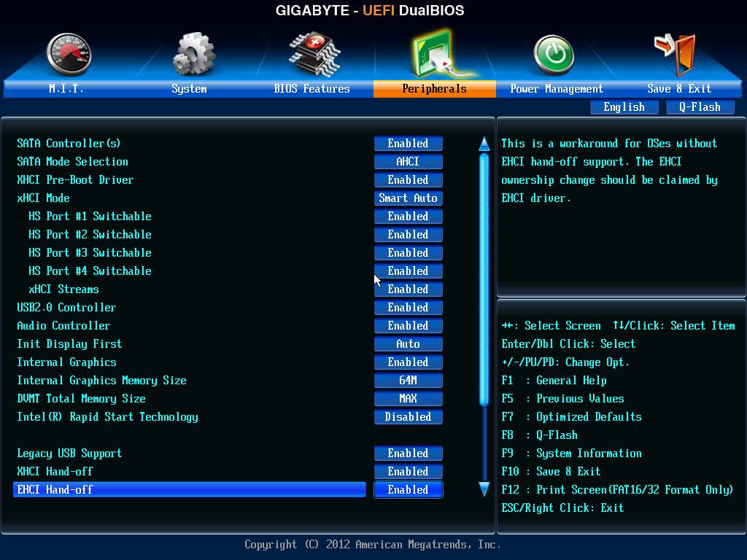This screenshot has width=747, height=560.
Task: Toggle HS Port #3 Switchable value
Action: click(x=409, y=253)
